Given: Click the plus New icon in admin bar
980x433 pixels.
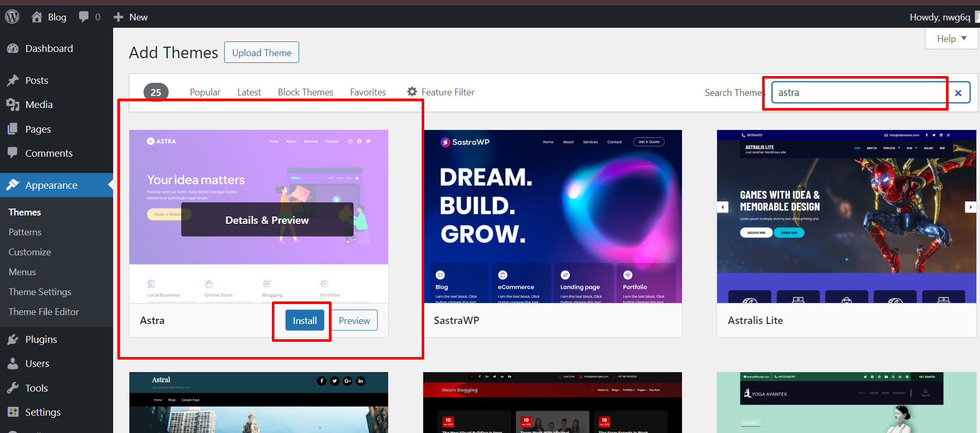Looking at the screenshot, I should [118, 17].
